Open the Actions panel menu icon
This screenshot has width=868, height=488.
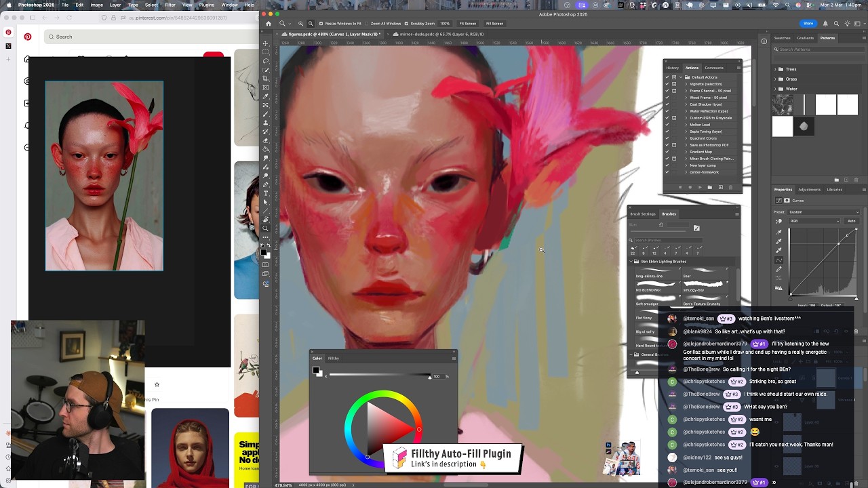(x=738, y=68)
